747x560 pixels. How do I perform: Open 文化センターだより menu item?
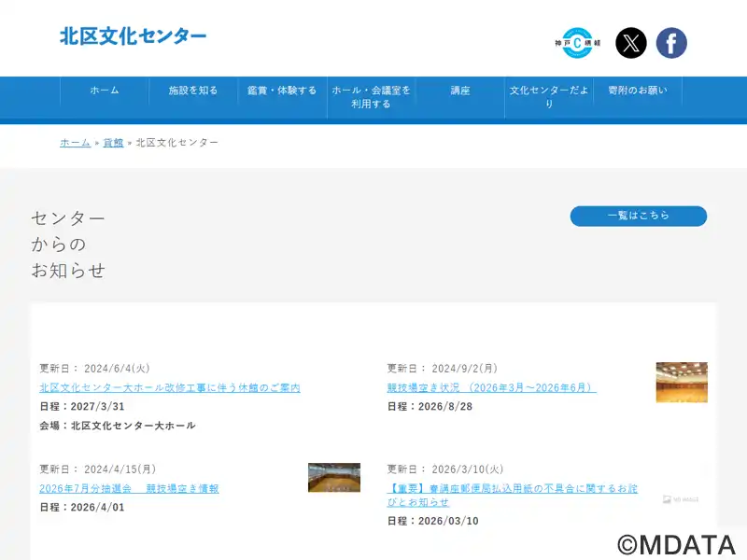coord(549,97)
